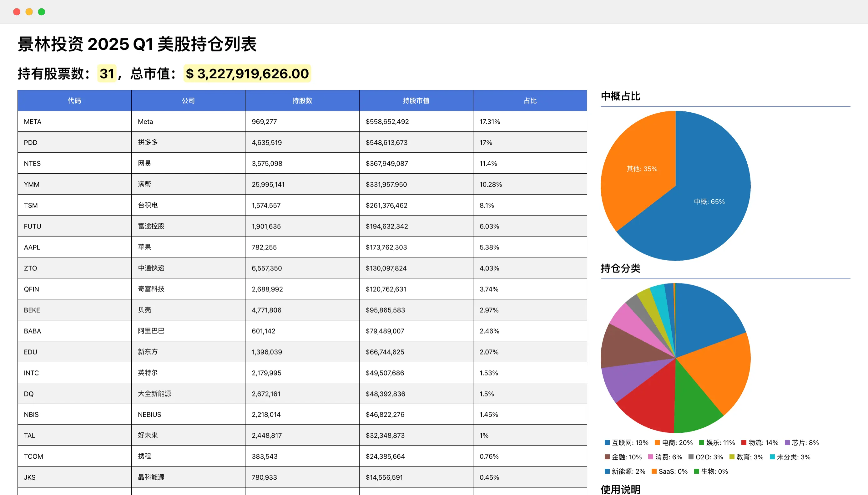Click the 拼多多 company cell

tap(188, 142)
